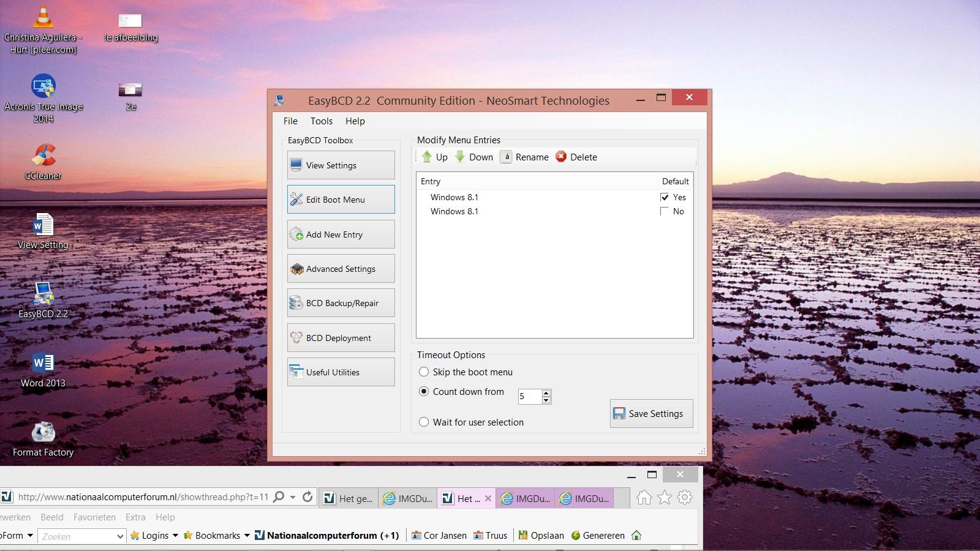Open the View Settings toolbox page
This screenshot has width=980, height=551.
tap(341, 165)
